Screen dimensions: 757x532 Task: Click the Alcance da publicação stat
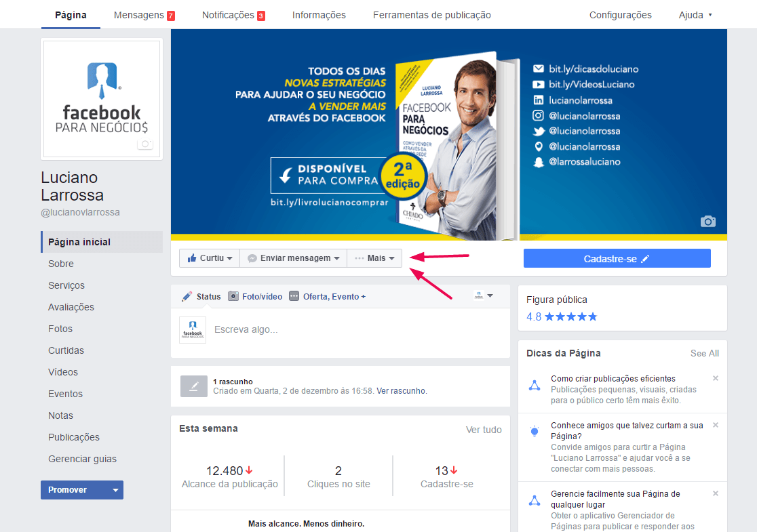230,476
